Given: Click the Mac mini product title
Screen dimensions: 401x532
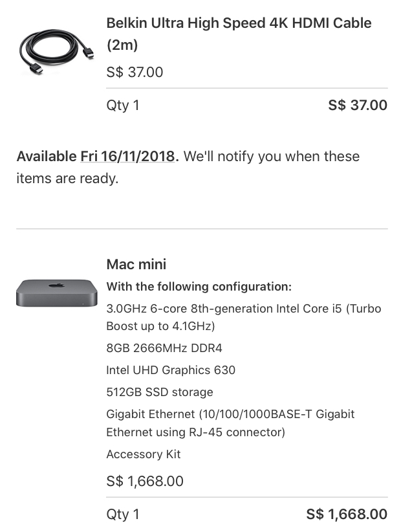Looking at the screenshot, I should pos(136,264).
